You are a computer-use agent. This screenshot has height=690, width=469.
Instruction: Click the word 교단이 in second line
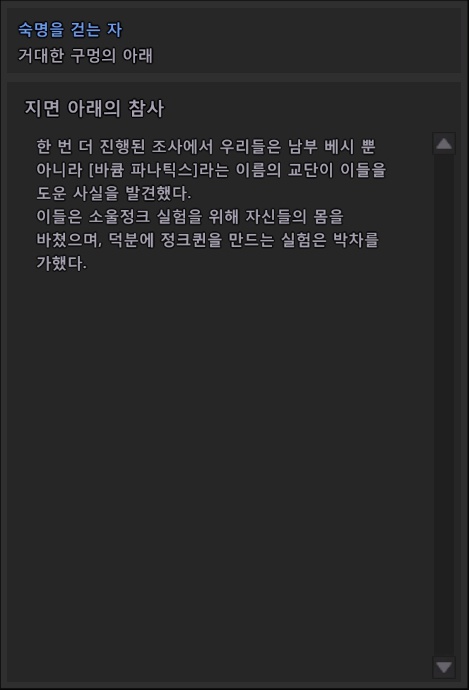coord(311,170)
